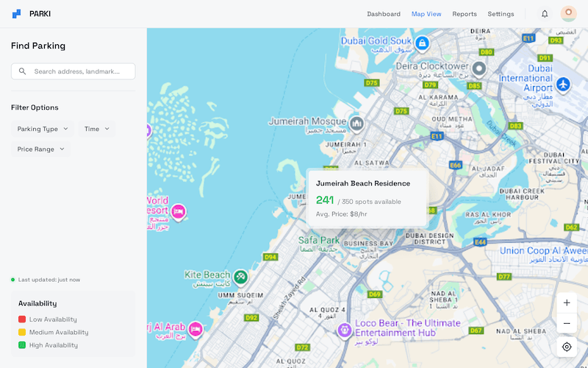588x368 pixels.
Task: Click the Low Availability red swatch
Action: click(22, 319)
